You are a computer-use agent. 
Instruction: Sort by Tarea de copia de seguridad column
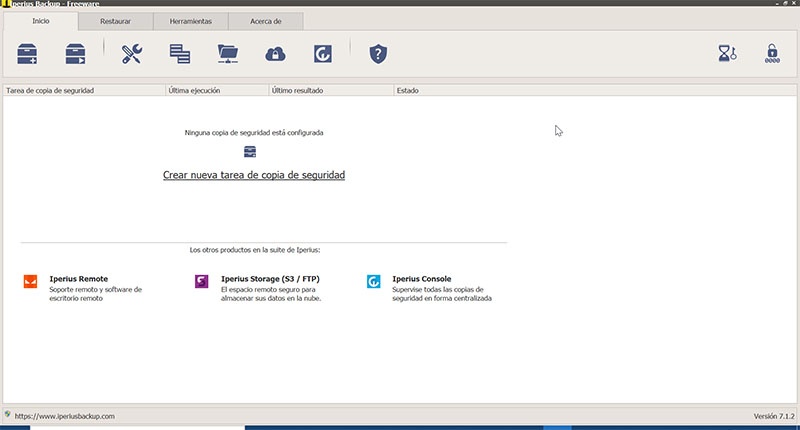[x=84, y=90]
